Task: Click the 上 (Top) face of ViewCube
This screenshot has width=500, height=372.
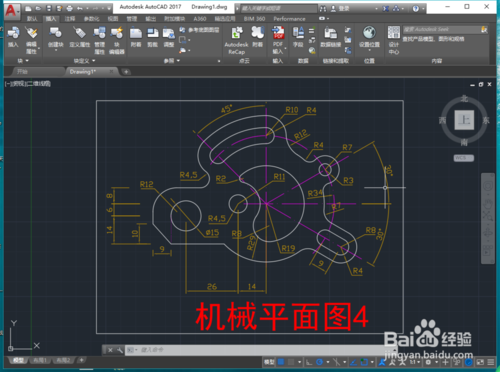Action: [464, 120]
